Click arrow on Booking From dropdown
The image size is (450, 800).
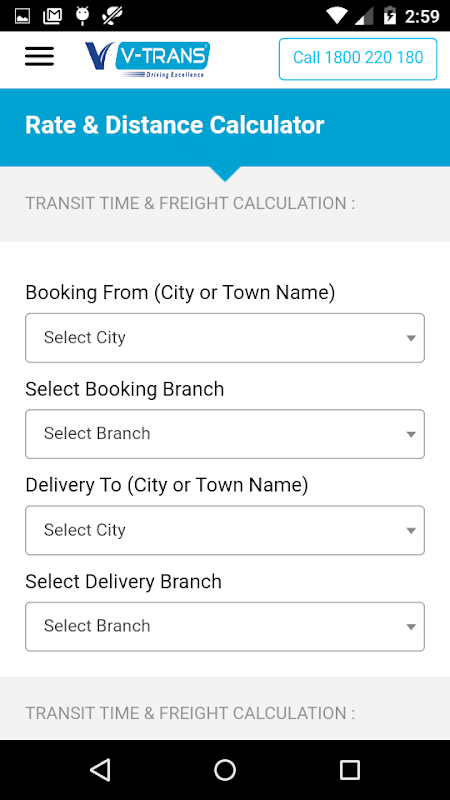(411, 338)
